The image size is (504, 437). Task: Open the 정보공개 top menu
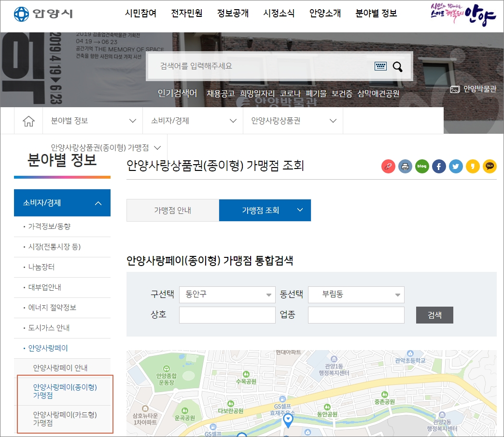(x=233, y=13)
